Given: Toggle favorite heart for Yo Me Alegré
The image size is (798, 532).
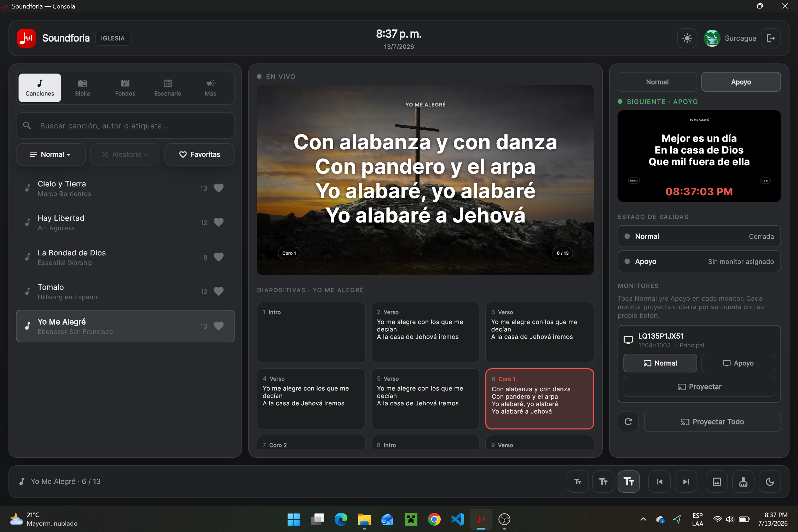Looking at the screenshot, I should coord(219,326).
